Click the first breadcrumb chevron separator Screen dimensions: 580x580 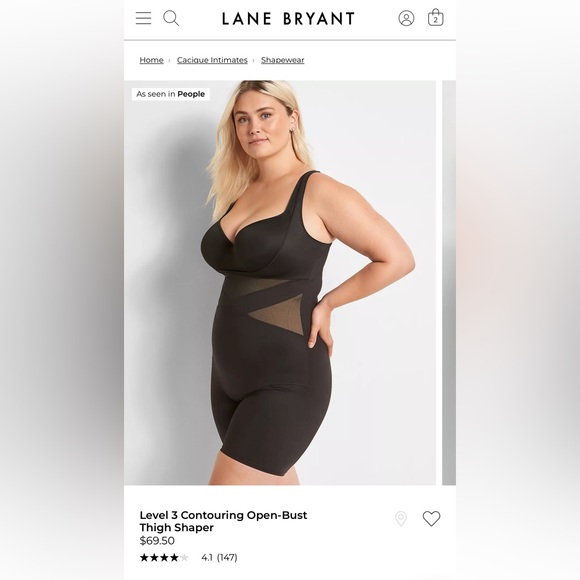pos(169,60)
